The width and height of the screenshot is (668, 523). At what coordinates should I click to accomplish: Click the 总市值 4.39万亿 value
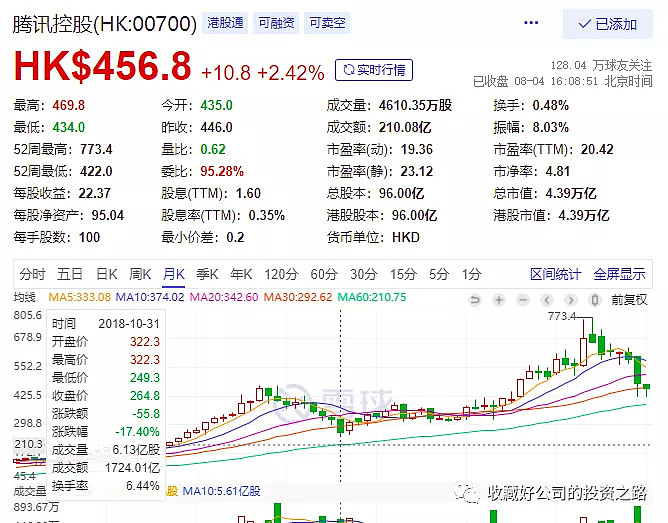pos(571,193)
